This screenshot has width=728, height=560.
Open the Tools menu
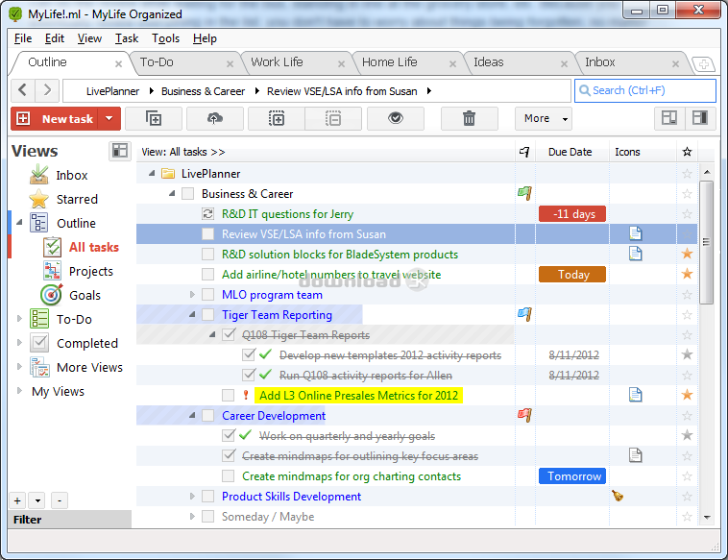point(165,38)
